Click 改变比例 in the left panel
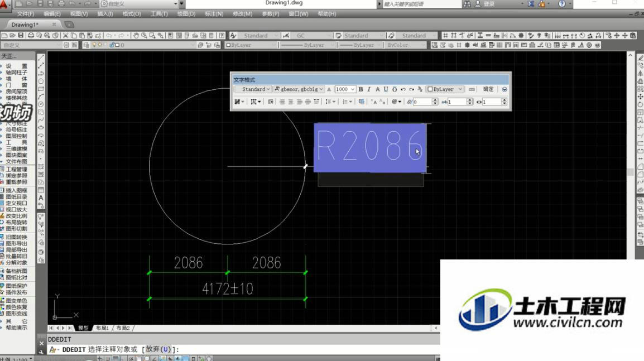Viewport: 644px width, 361px height. click(16, 216)
